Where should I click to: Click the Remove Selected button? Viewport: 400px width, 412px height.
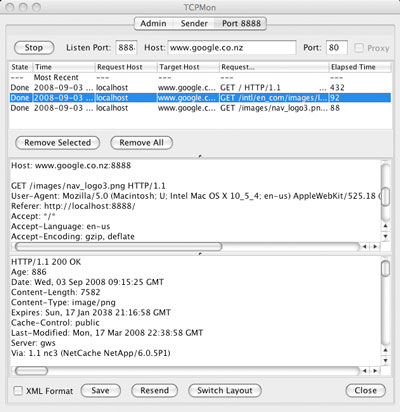tap(57, 143)
